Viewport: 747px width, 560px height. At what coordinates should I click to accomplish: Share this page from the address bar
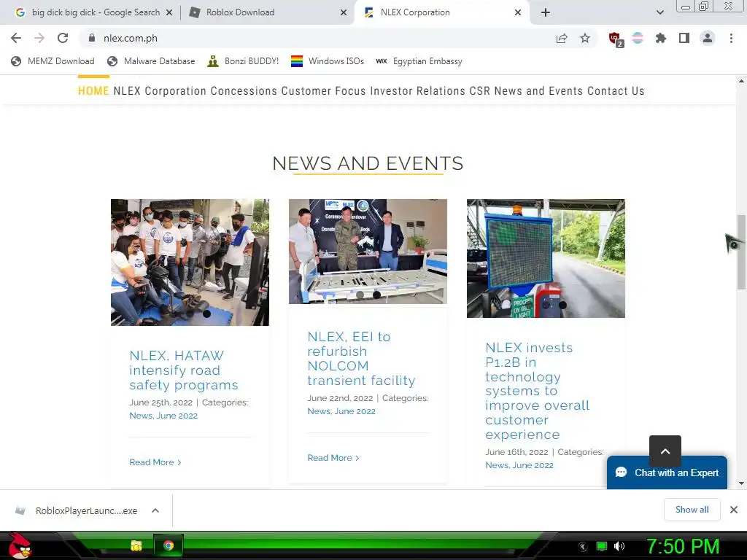(562, 38)
